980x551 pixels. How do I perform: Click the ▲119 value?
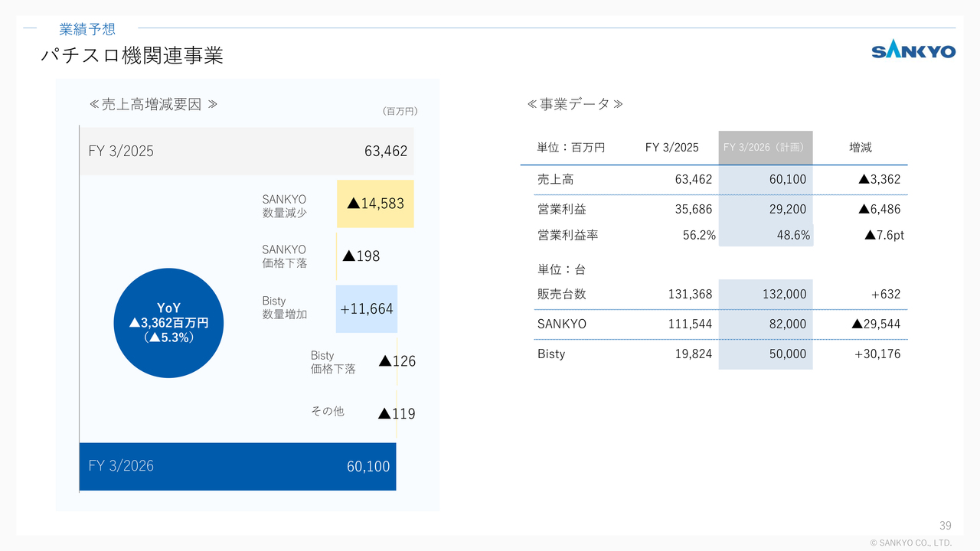(397, 414)
